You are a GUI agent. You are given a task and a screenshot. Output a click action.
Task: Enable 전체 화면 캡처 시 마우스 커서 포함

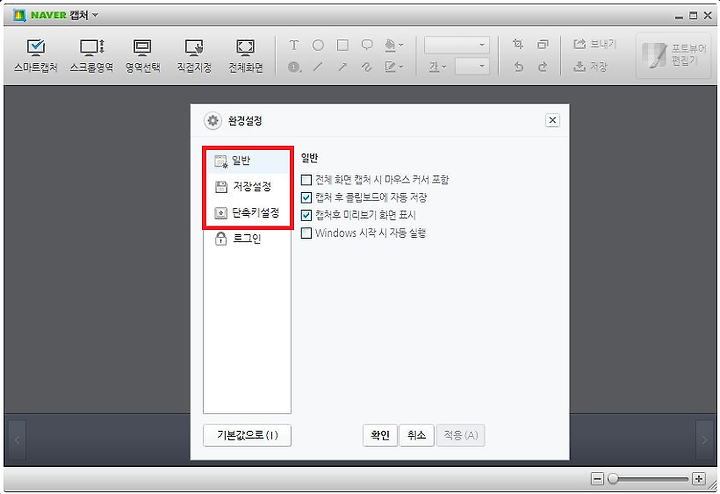[x=306, y=180]
